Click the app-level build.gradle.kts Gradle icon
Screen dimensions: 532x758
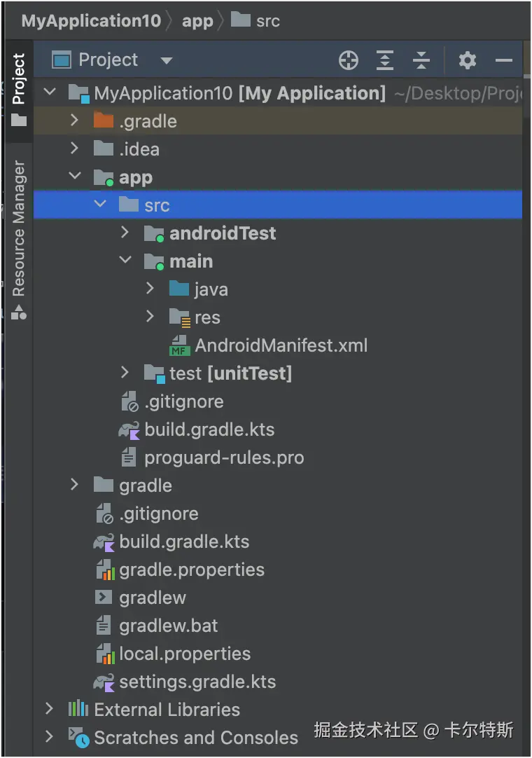tap(129, 429)
